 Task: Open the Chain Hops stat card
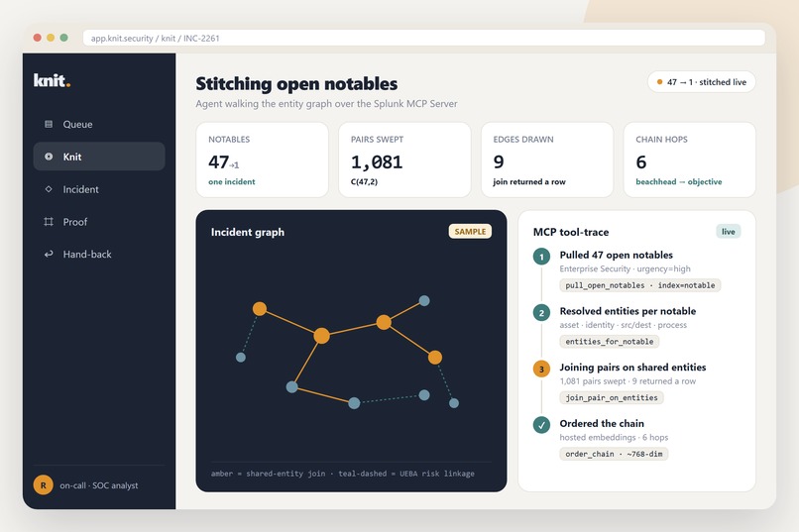click(689, 160)
